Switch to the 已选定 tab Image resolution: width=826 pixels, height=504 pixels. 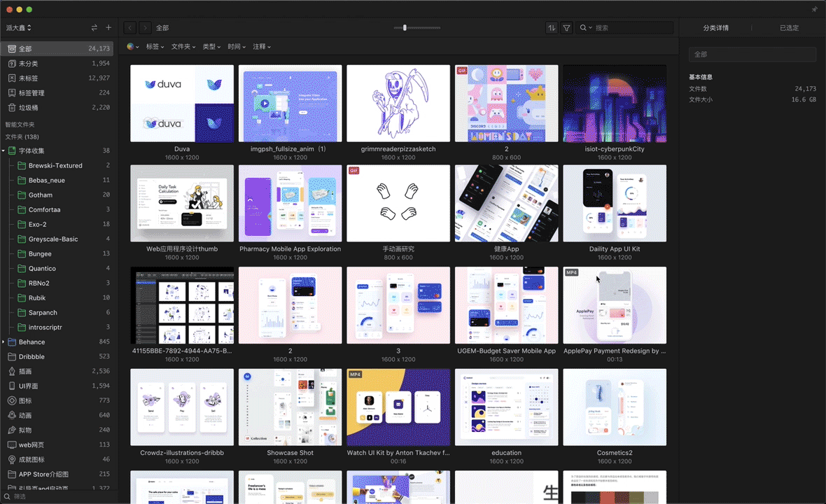(789, 28)
